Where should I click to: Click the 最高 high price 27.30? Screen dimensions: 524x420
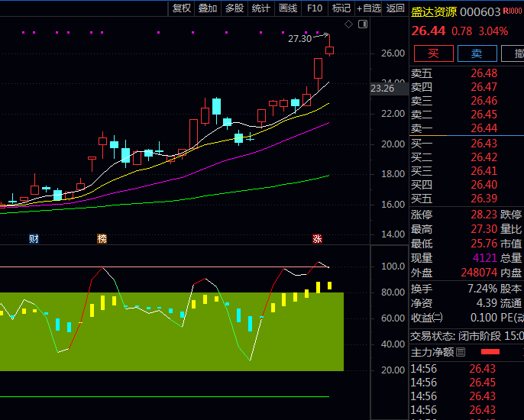coord(484,229)
